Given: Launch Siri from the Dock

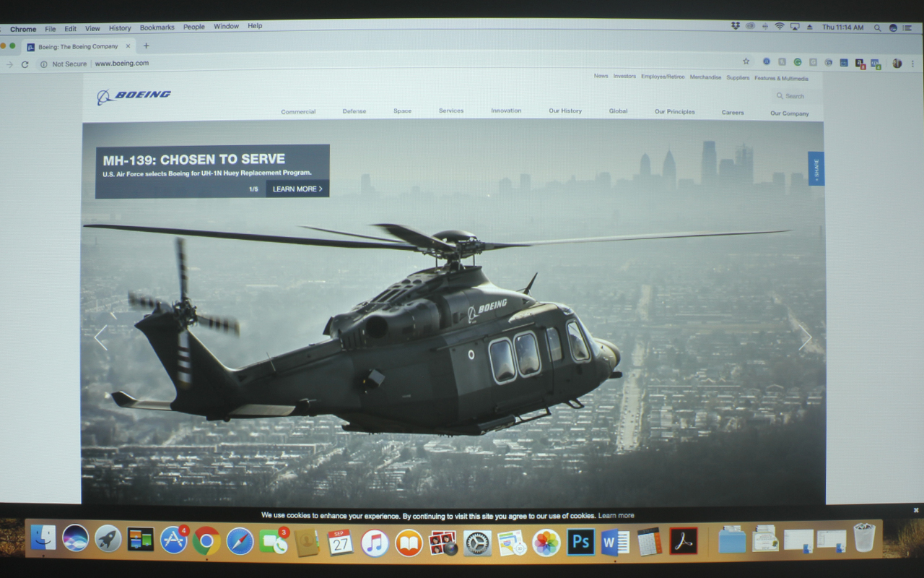Looking at the screenshot, I should (76, 538).
